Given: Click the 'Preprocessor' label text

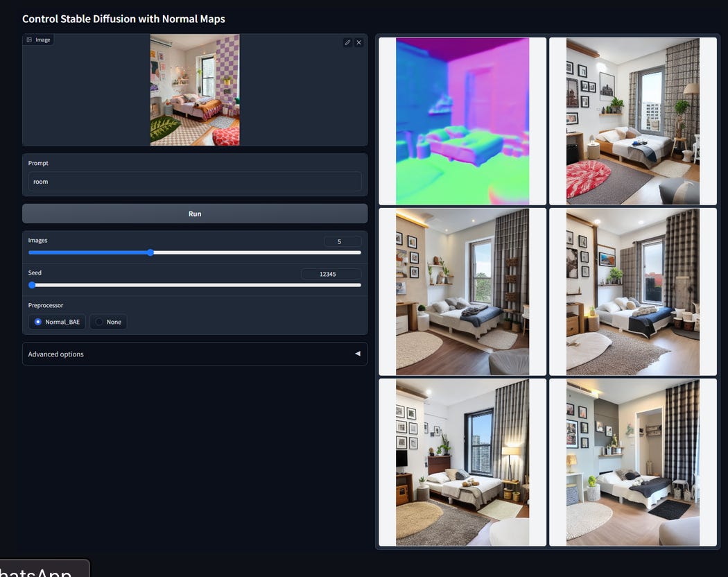Looking at the screenshot, I should point(46,305).
